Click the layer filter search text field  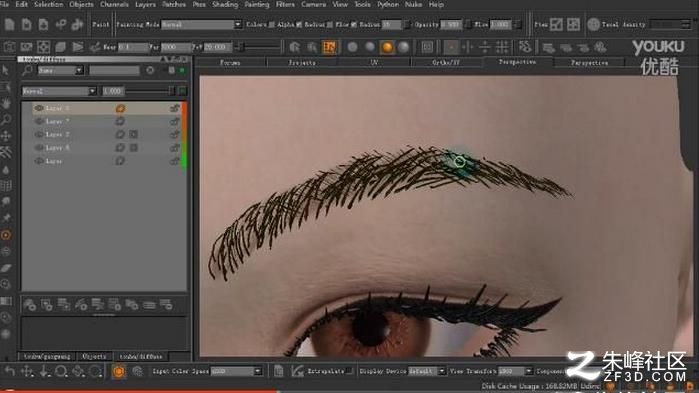[x=115, y=70]
